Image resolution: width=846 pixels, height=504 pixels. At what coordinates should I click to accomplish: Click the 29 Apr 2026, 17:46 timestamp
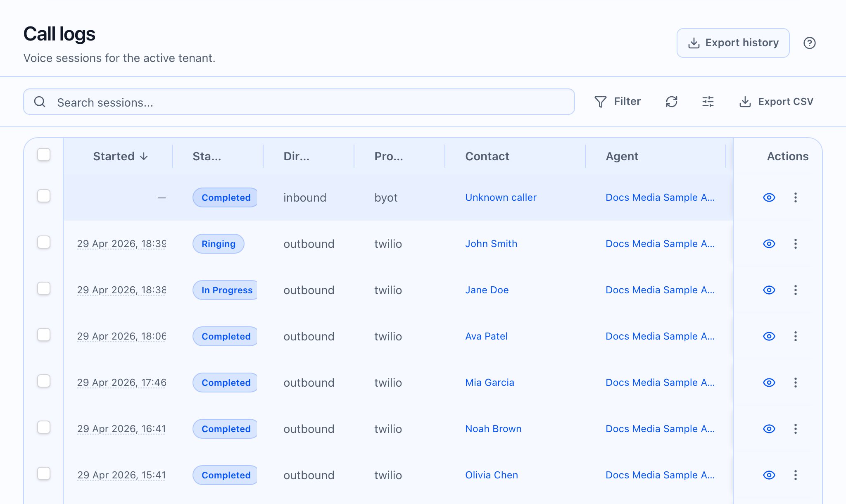(x=121, y=383)
